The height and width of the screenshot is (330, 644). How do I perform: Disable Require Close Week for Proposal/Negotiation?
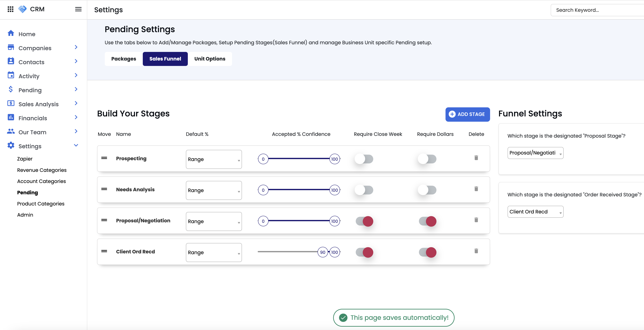[364, 221]
